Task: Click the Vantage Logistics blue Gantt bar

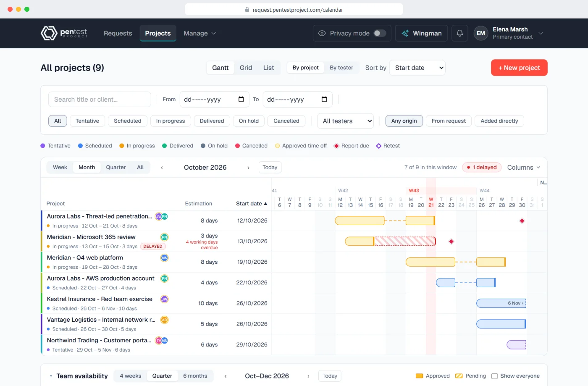Action: click(501, 324)
